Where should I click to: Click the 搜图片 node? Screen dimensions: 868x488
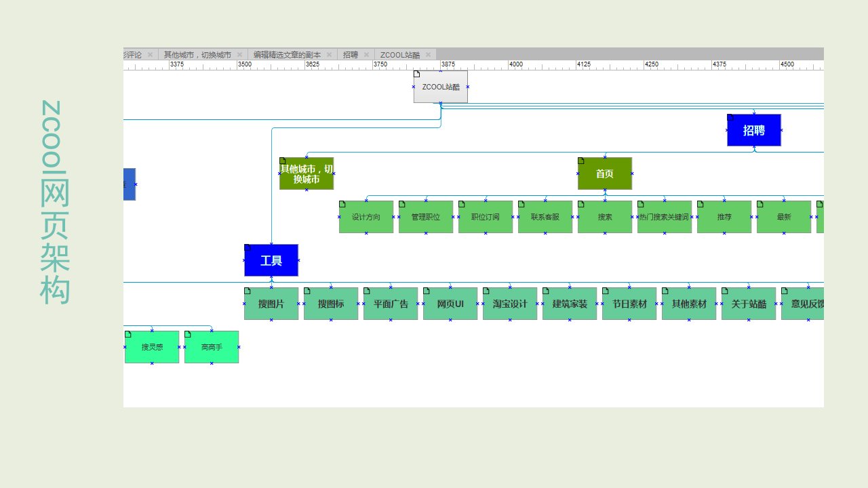coord(271,304)
